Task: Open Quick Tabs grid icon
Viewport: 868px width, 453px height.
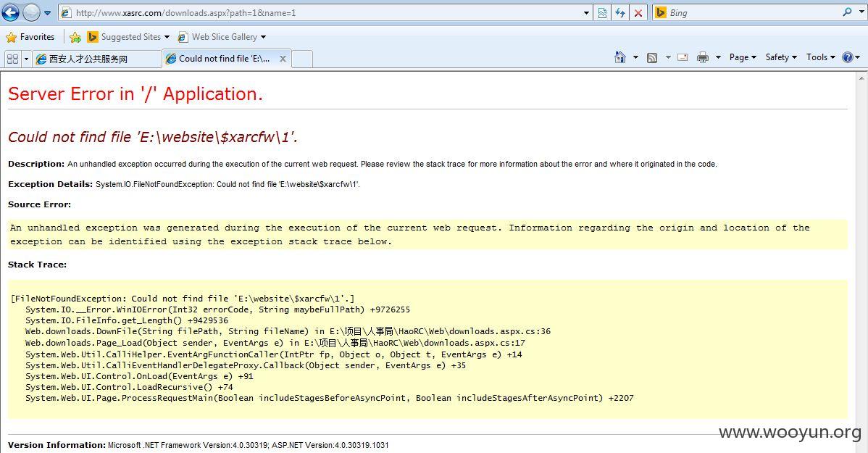Action: tap(12, 58)
